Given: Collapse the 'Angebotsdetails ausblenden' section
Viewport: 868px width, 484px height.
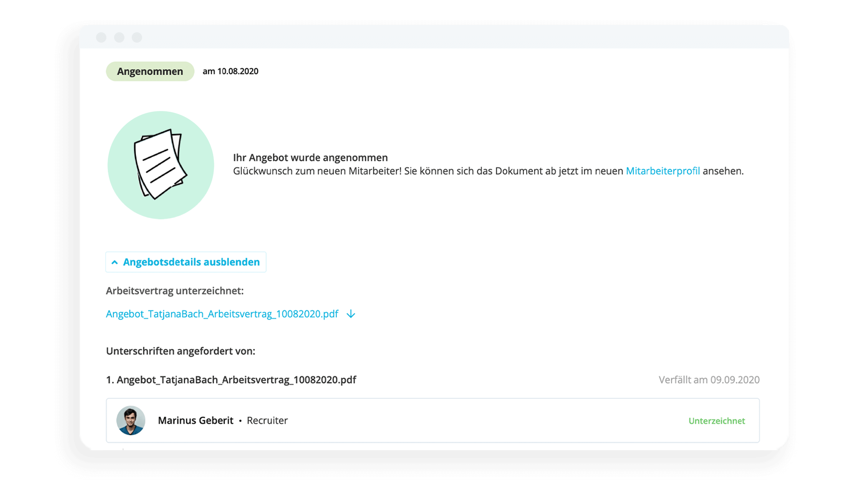Looking at the screenshot, I should pos(185,261).
